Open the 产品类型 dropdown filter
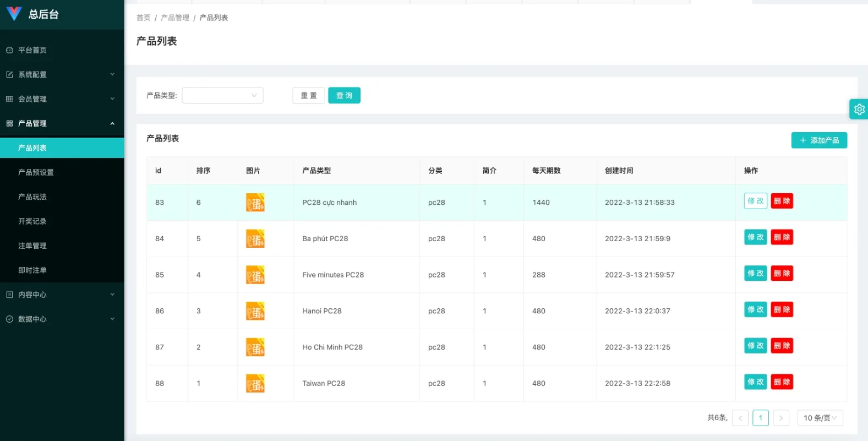 point(222,95)
